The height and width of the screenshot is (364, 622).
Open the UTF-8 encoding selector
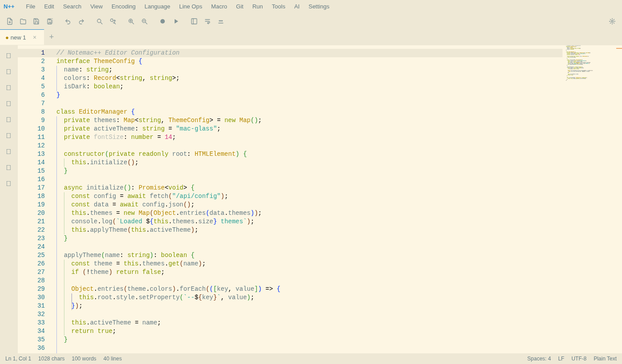point(579,359)
